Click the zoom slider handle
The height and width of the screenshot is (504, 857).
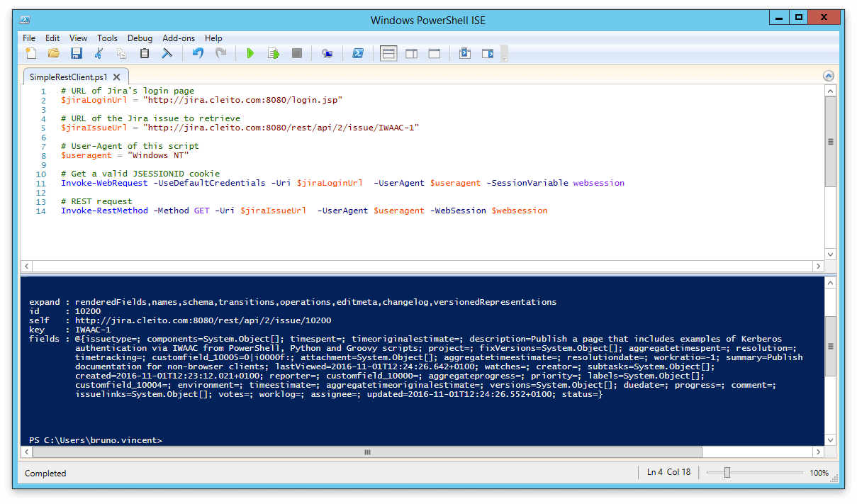click(727, 473)
